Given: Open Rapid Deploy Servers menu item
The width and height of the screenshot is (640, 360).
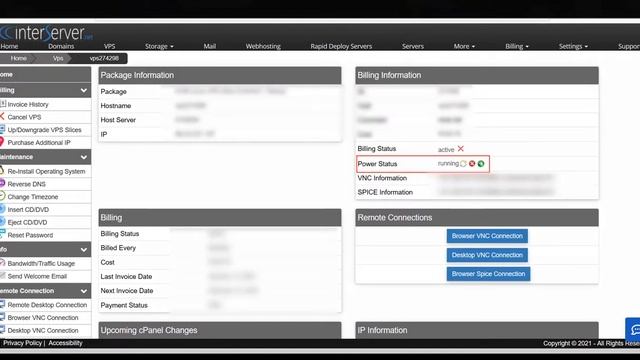Looking at the screenshot, I should pyautogui.click(x=341, y=47).
